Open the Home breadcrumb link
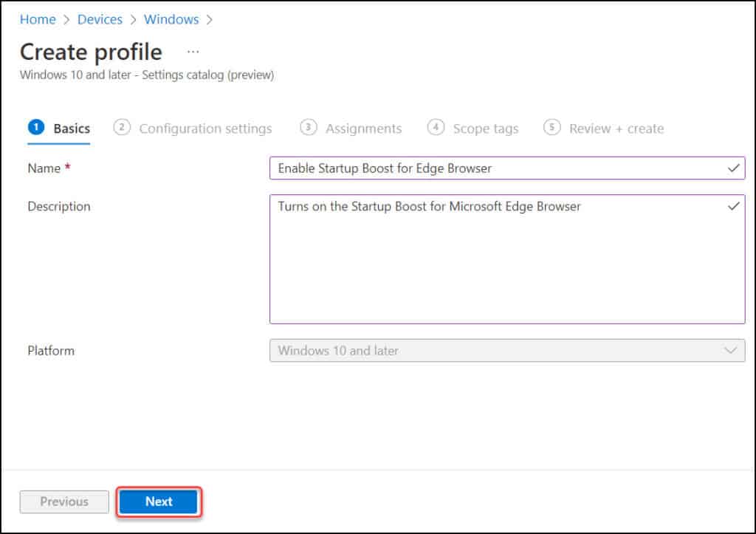The image size is (756, 534). [38, 19]
